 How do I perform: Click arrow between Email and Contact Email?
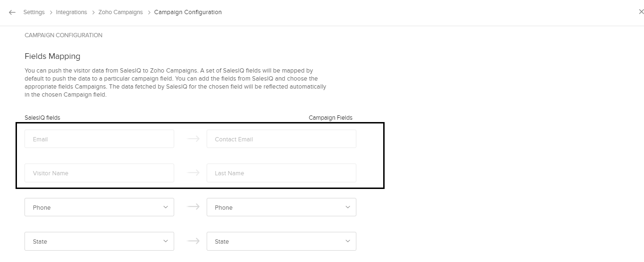point(193,139)
